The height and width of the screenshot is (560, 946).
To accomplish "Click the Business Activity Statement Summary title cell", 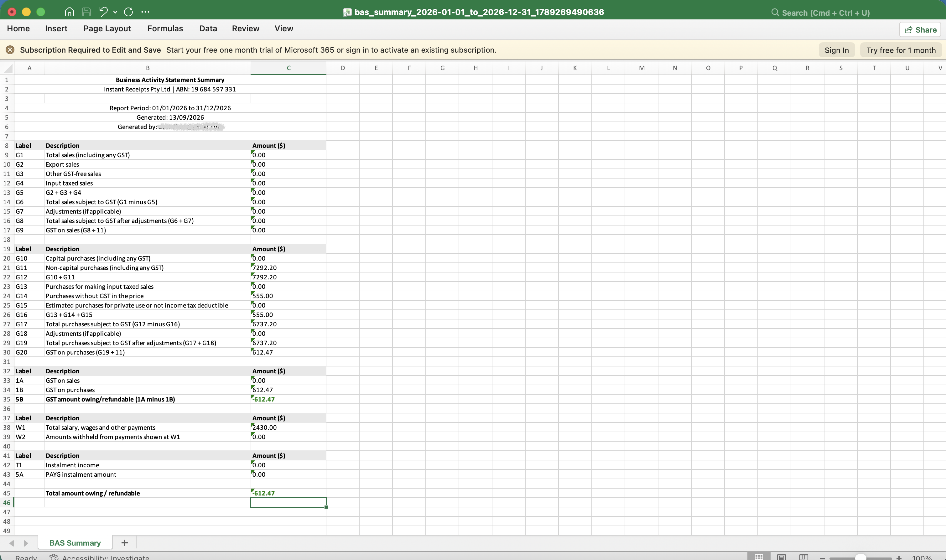I will [x=170, y=80].
